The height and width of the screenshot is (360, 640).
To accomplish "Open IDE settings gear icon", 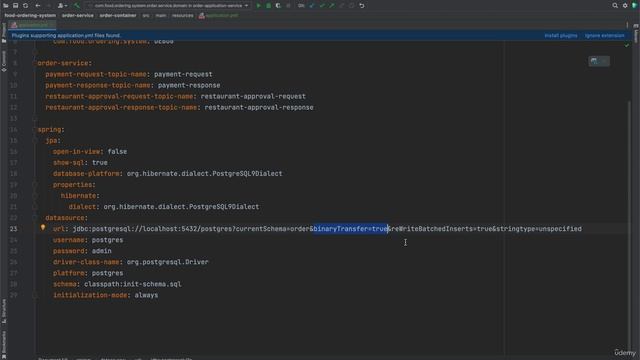I will click(x=625, y=6).
